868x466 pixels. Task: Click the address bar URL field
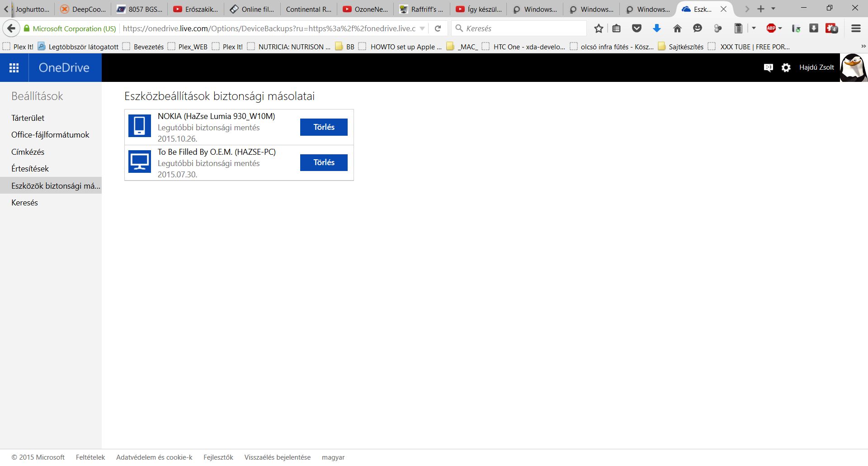tap(269, 29)
